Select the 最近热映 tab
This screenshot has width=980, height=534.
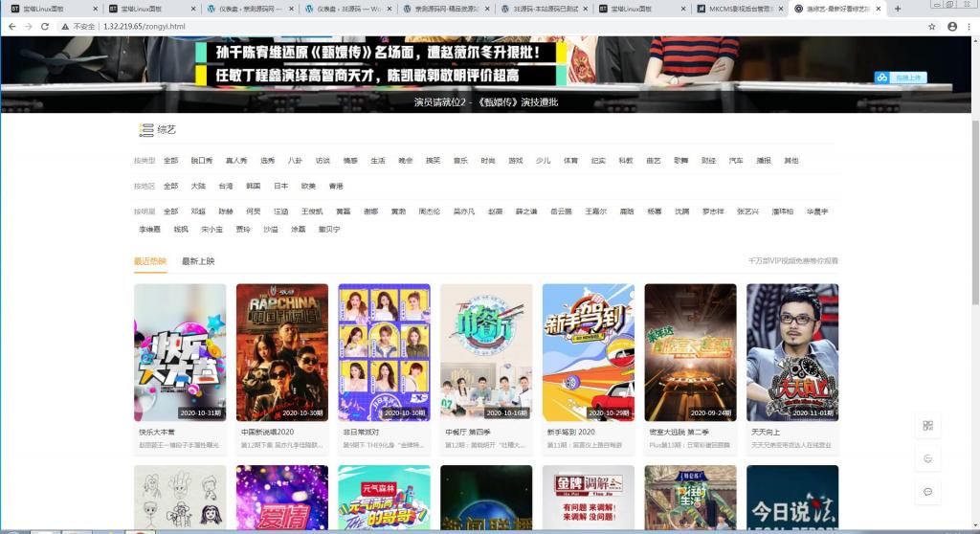(150, 261)
